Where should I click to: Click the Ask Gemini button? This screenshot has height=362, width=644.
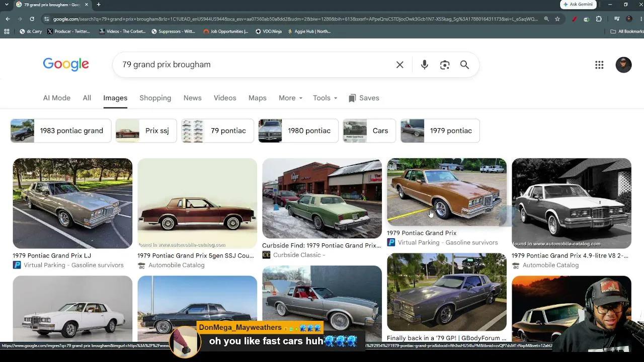coord(578,5)
